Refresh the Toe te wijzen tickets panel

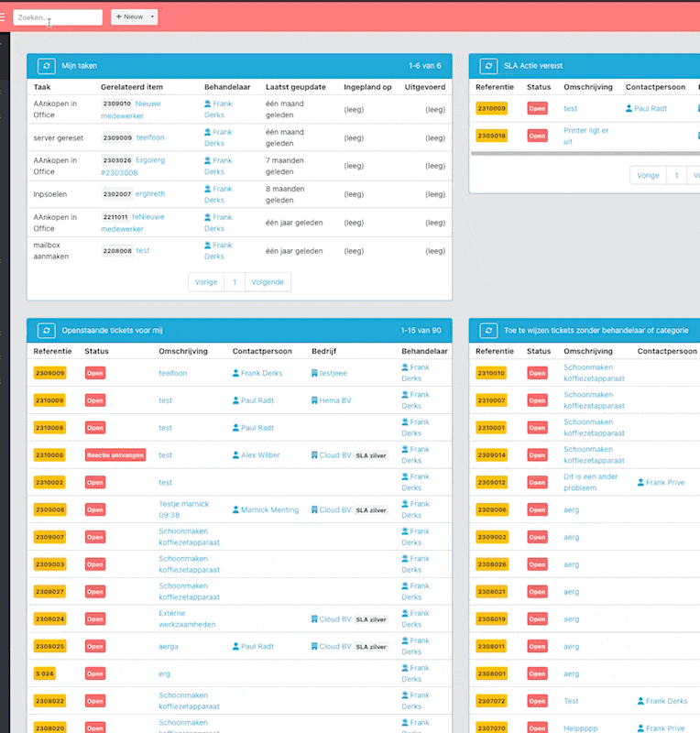488,331
